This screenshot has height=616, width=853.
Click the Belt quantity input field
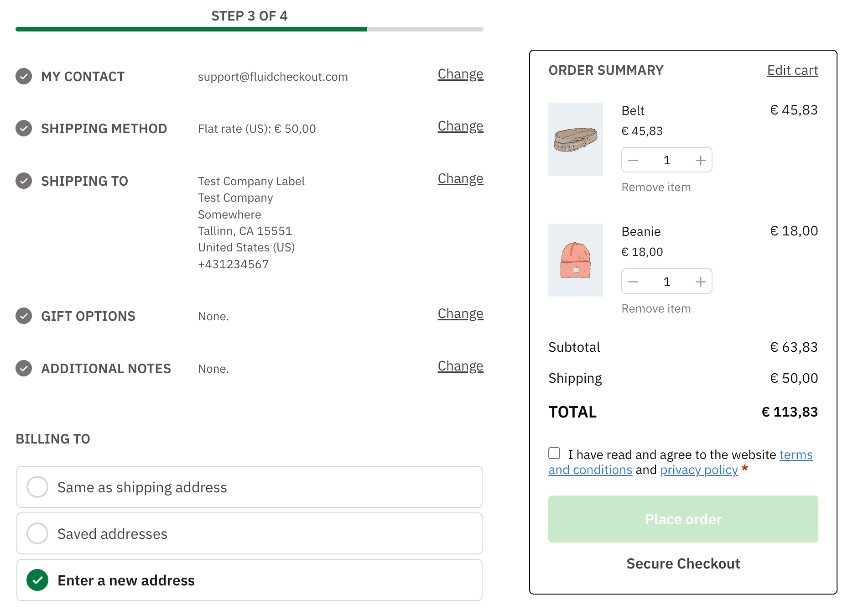point(666,160)
